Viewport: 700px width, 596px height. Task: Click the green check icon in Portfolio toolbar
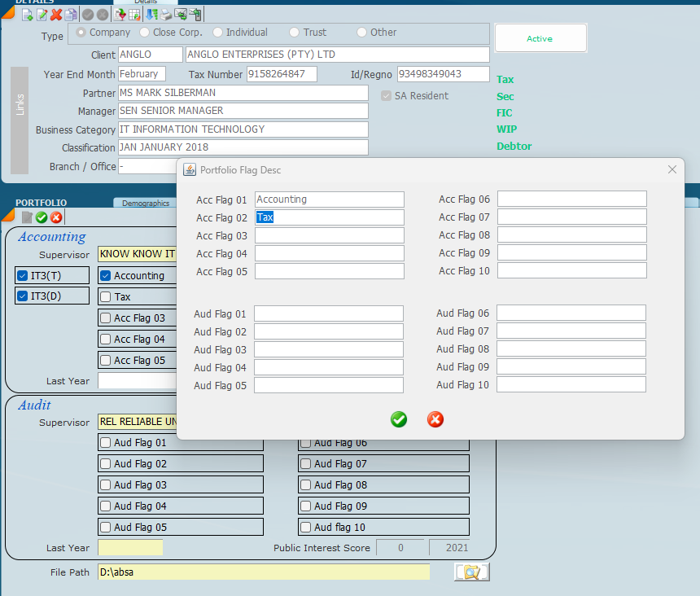42,217
